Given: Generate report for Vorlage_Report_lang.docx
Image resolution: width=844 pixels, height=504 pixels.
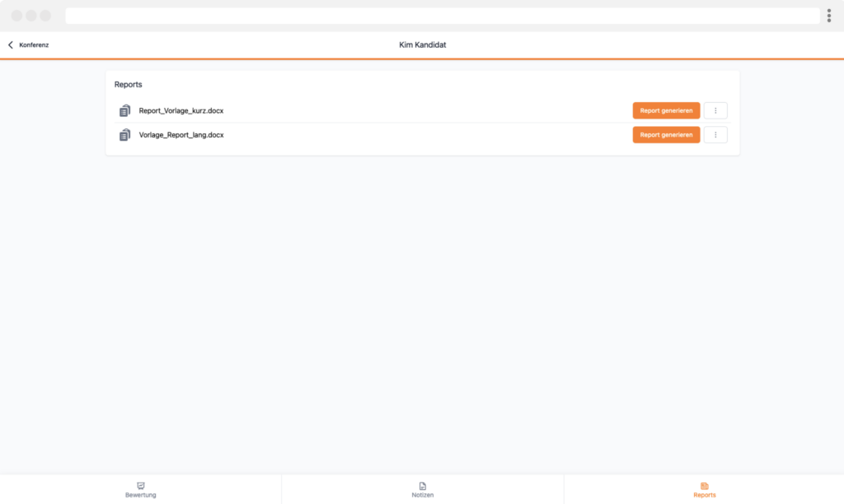Looking at the screenshot, I should [666, 135].
